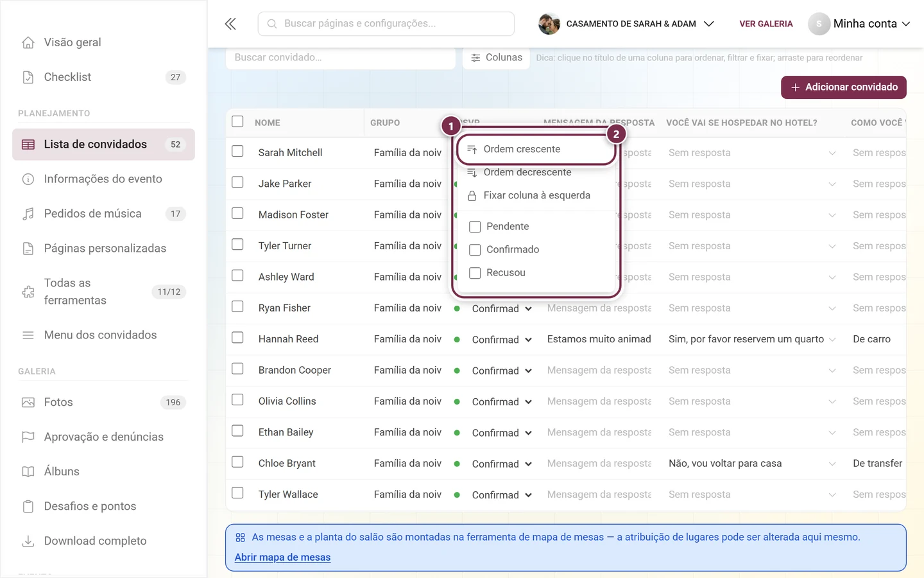This screenshot has width=924, height=578.
Task: Focus the Buscar páginas e configurações search field
Action: (x=386, y=24)
